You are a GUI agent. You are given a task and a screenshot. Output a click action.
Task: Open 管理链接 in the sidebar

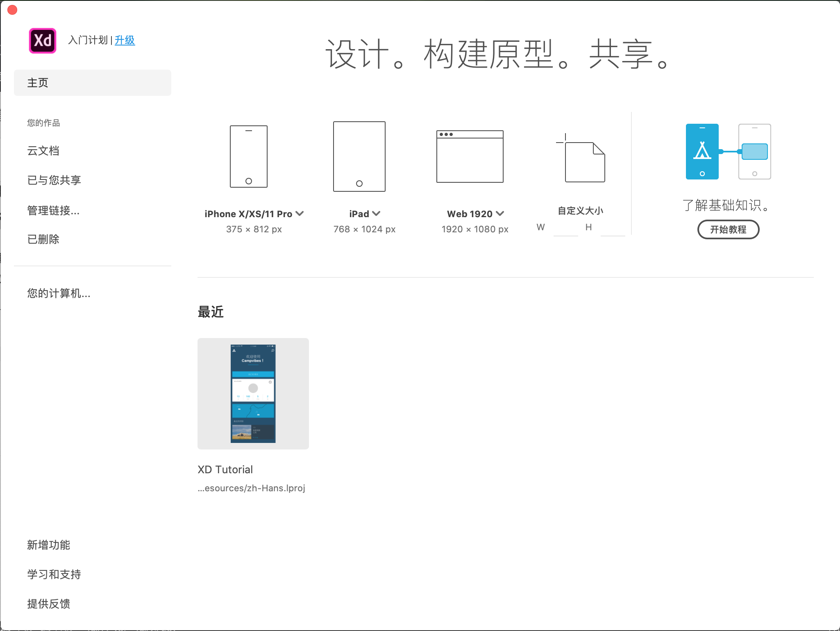tap(53, 210)
